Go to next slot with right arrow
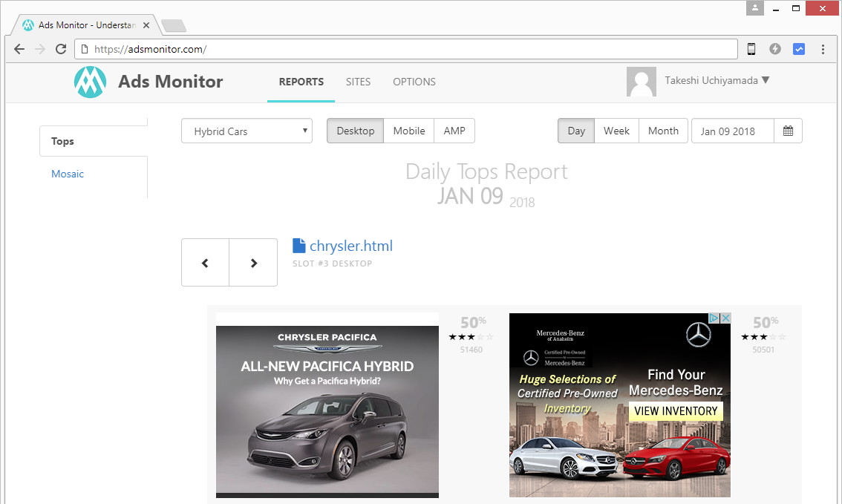Screen dimensions: 842x504 pyautogui.click(x=253, y=263)
